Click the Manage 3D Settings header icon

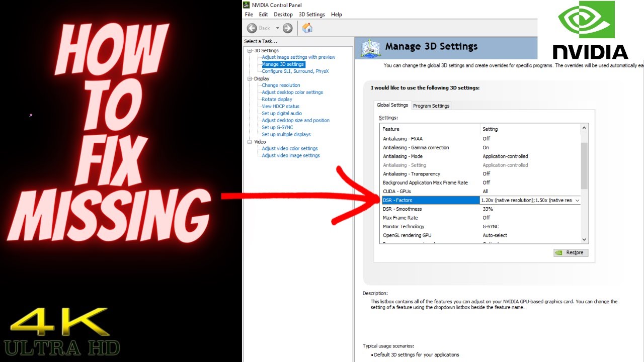click(x=370, y=48)
